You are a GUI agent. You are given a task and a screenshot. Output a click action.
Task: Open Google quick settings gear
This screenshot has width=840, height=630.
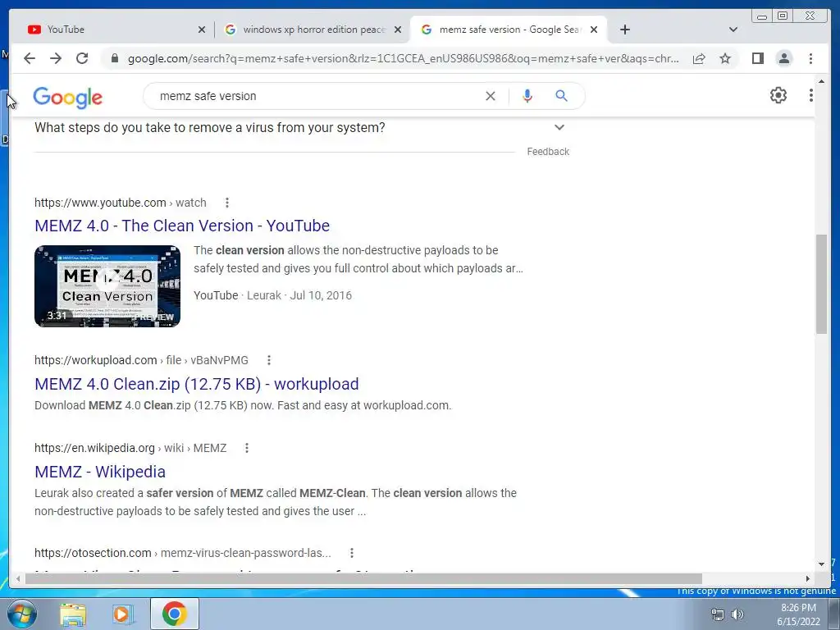pyautogui.click(x=778, y=95)
